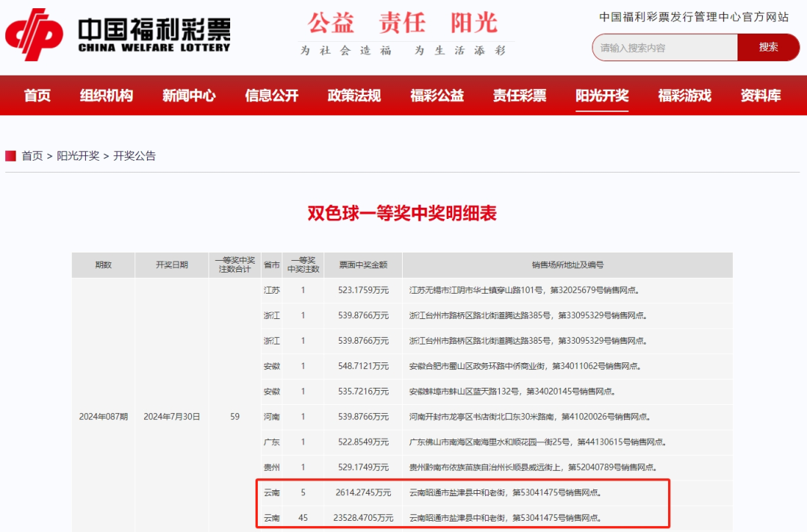The height and width of the screenshot is (532, 807).
Task: Open the 福彩公益 section
Action: [437, 96]
